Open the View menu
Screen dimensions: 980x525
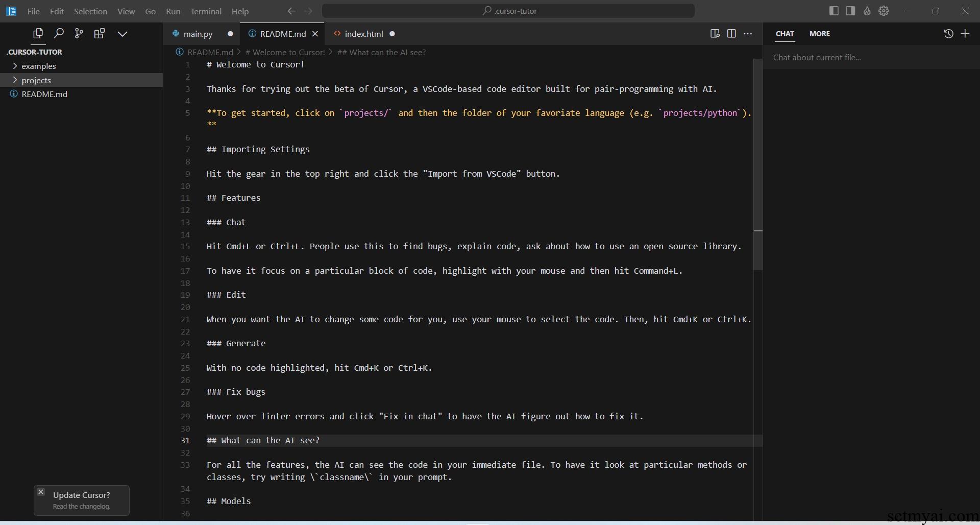[126, 11]
